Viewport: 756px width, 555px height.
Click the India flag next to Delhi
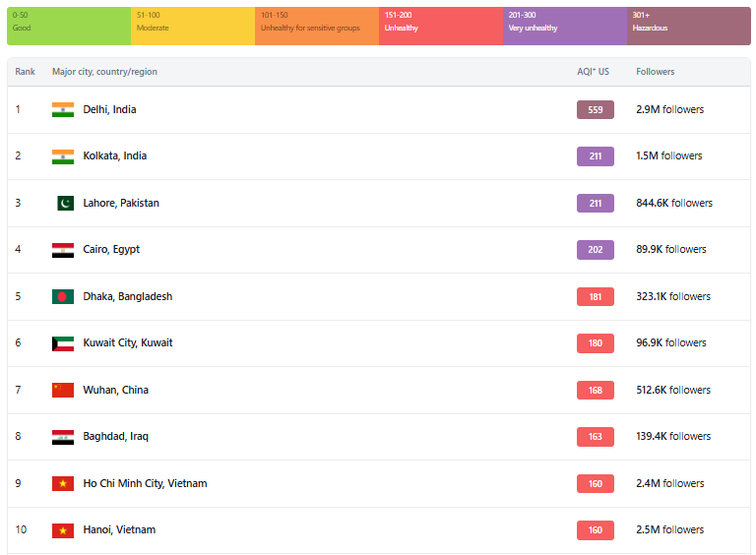(x=63, y=109)
